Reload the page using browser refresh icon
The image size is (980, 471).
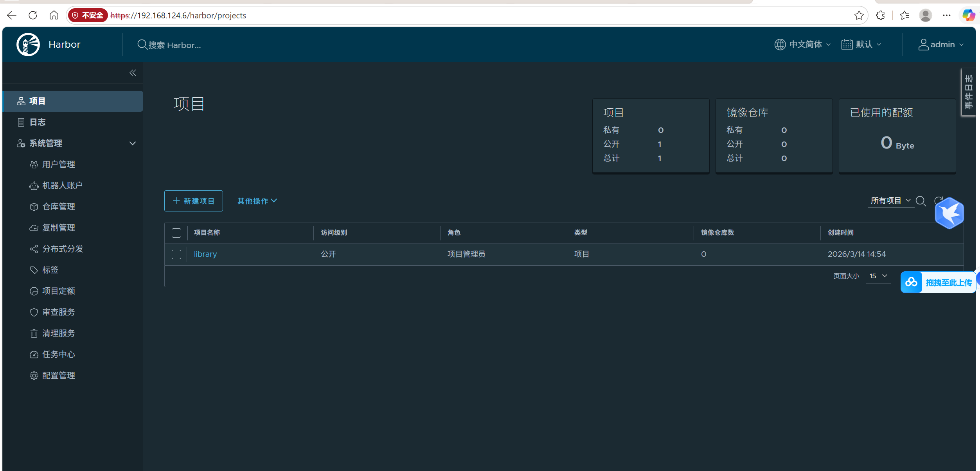pos(33,15)
